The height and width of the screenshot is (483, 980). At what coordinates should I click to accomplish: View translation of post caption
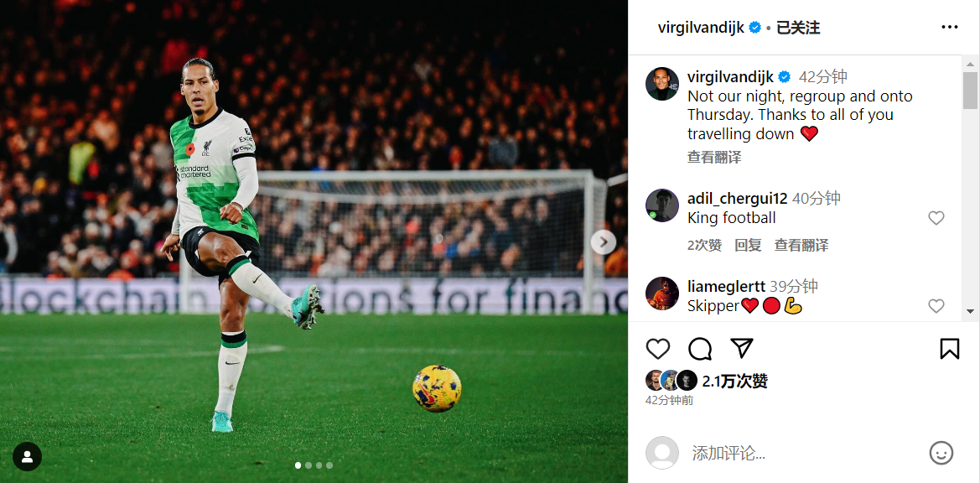pyautogui.click(x=714, y=158)
